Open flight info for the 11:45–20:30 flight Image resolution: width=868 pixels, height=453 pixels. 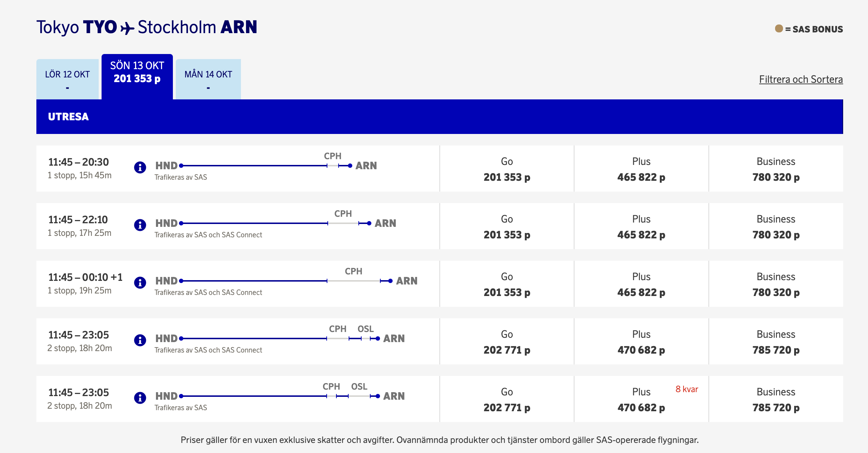pyautogui.click(x=140, y=167)
